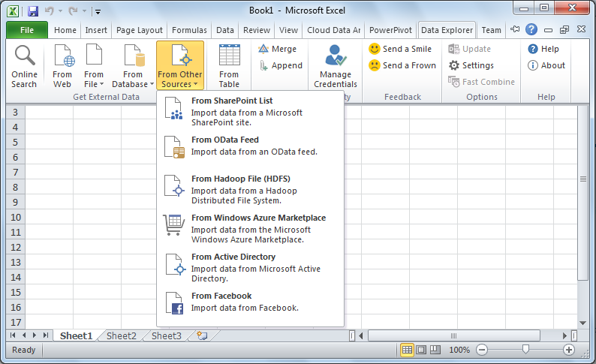Select the row 10 header

[16, 218]
